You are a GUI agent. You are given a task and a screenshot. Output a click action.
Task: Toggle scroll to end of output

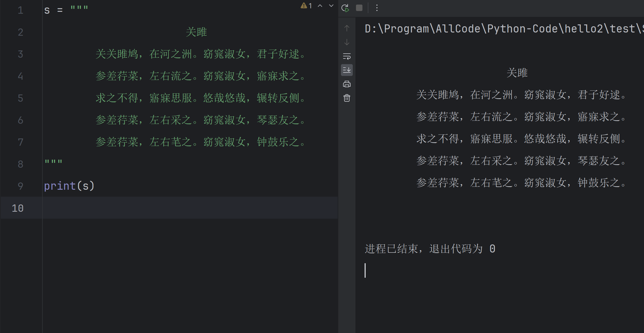click(x=347, y=70)
